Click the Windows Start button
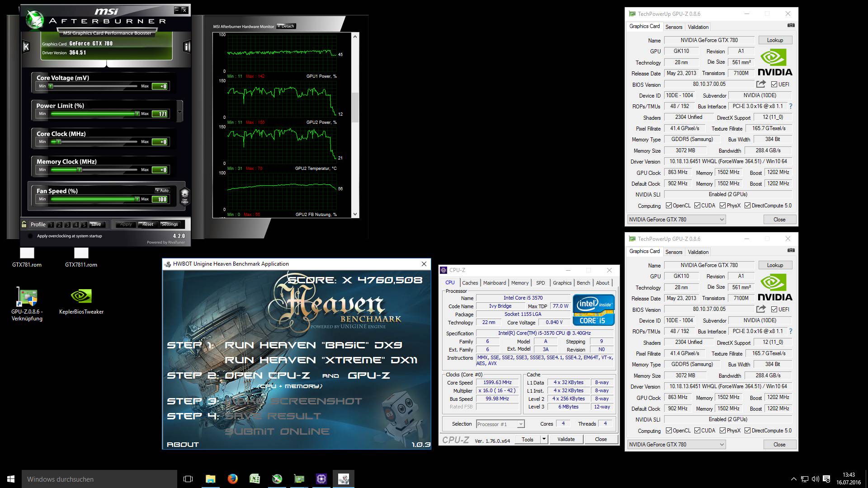Screen dimensions: 868x488 [11, 479]
